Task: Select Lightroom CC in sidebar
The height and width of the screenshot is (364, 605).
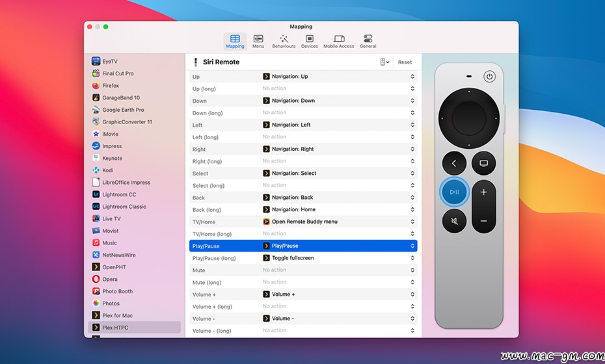Action: pyautogui.click(x=134, y=194)
